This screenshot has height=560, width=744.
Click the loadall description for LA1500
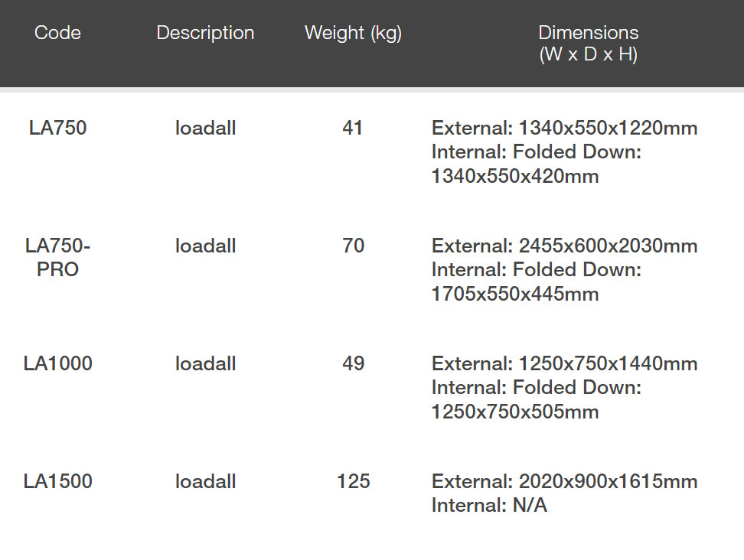[x=205, y=481]
